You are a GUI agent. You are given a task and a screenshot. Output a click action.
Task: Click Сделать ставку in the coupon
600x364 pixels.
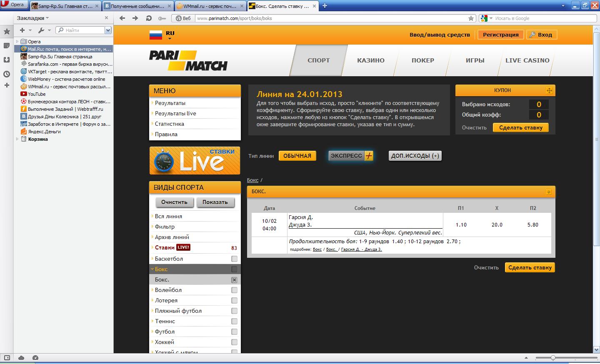pyautogui.click(x=521, y=128)
